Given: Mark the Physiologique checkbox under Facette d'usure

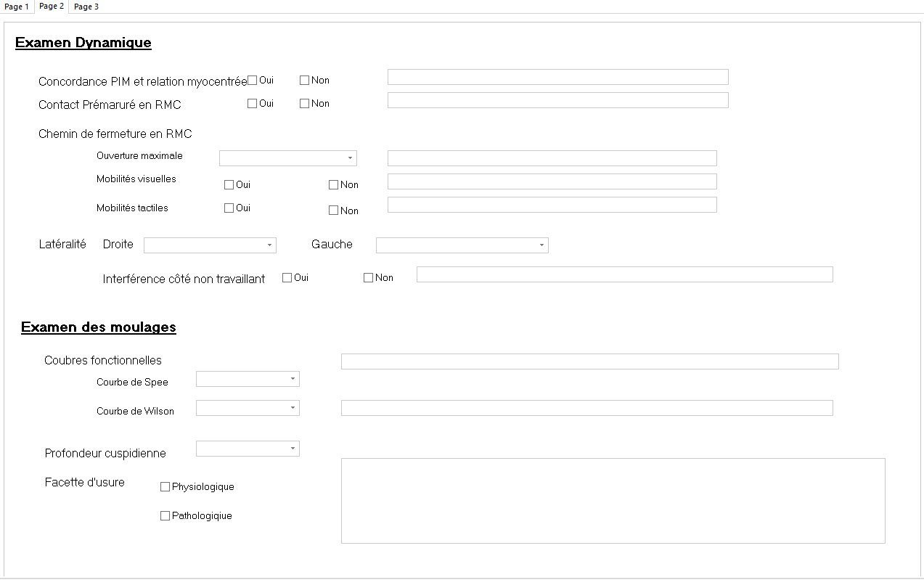Looking at the screenshot, I should 165,486.
